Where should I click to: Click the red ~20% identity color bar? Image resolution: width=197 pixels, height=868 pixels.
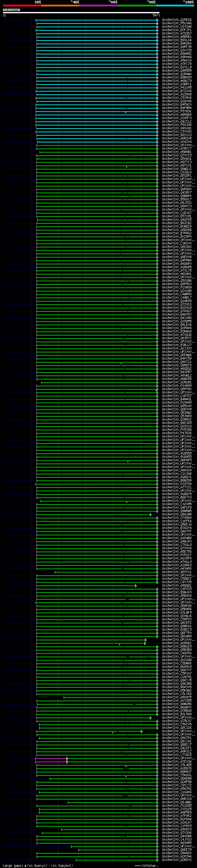click(22, 6)
